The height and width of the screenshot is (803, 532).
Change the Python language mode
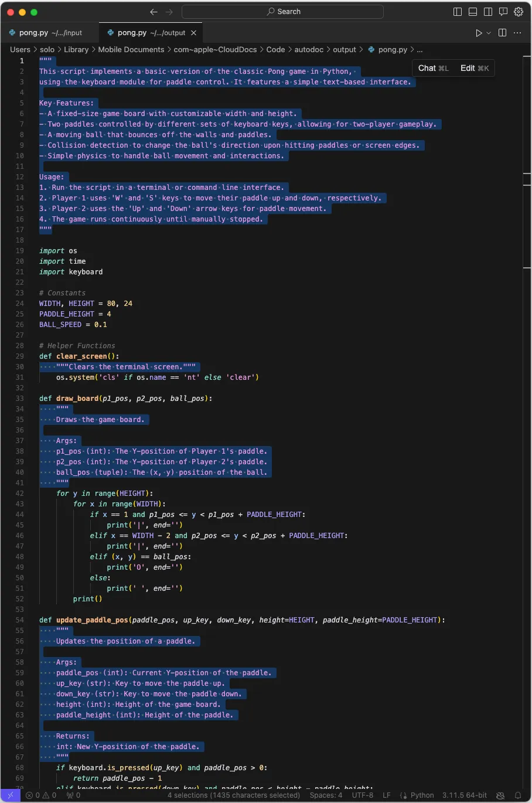tap(422, 795)
